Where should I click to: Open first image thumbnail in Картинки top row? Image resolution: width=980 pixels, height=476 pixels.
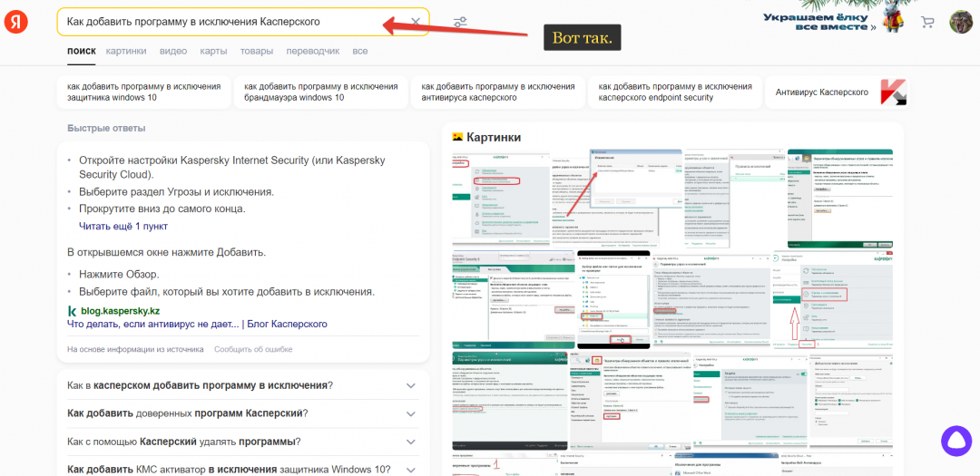[x=501, y=198]
